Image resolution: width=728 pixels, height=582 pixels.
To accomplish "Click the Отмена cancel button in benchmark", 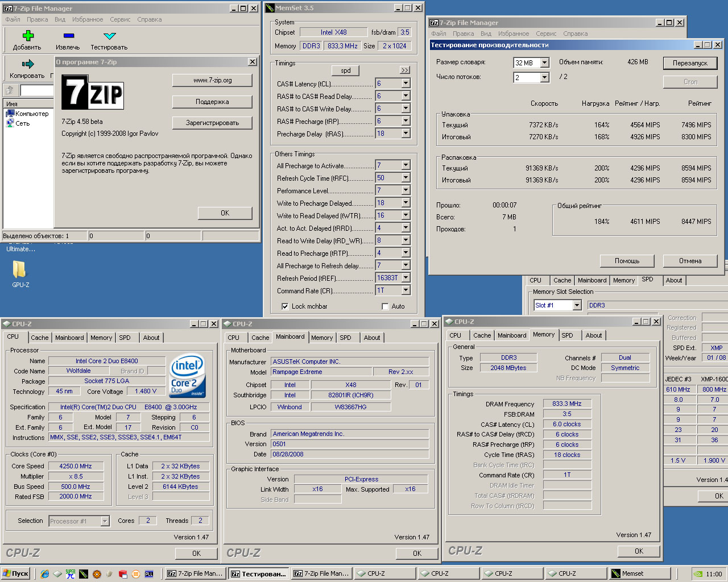I will click(x=690, y=261).
